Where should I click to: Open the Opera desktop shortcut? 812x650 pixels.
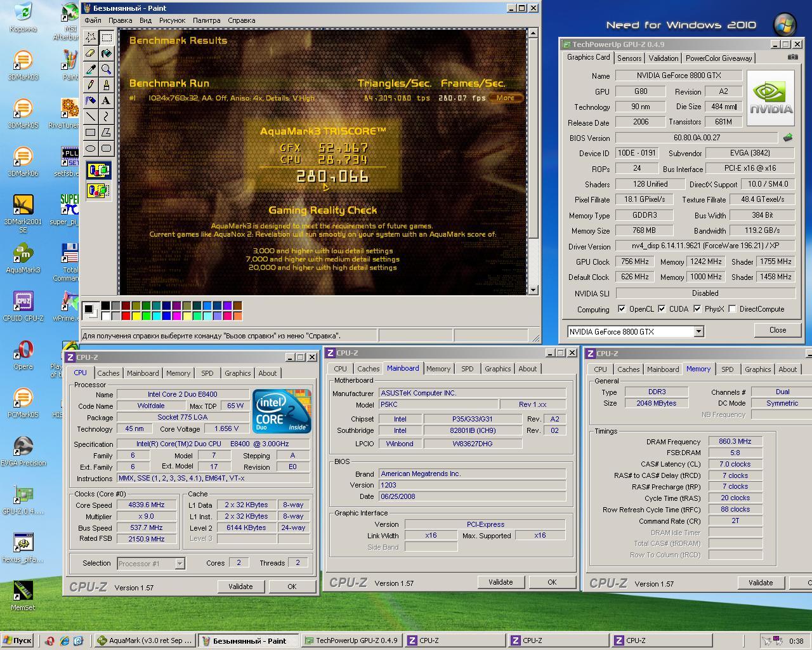(x=23, y=355)
